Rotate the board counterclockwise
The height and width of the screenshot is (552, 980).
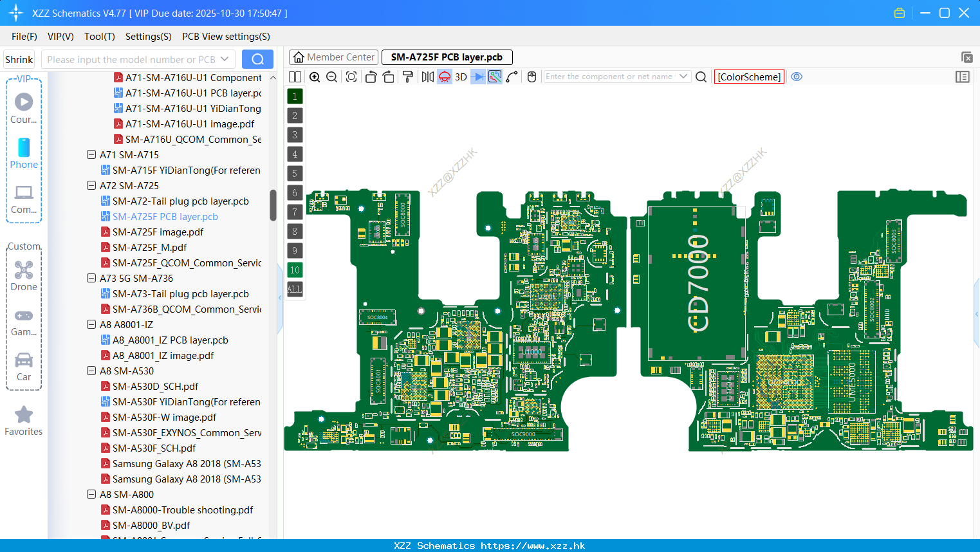[x=371, y=77]
